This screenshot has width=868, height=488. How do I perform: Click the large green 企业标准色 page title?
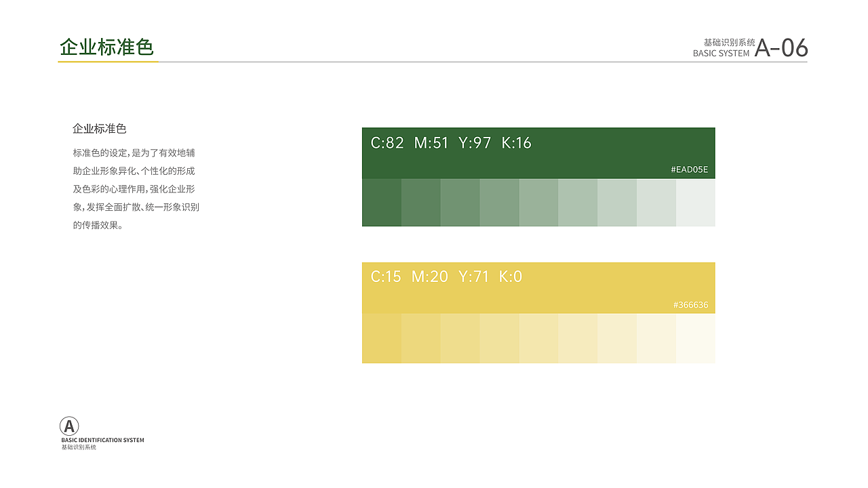click(107, 47)
